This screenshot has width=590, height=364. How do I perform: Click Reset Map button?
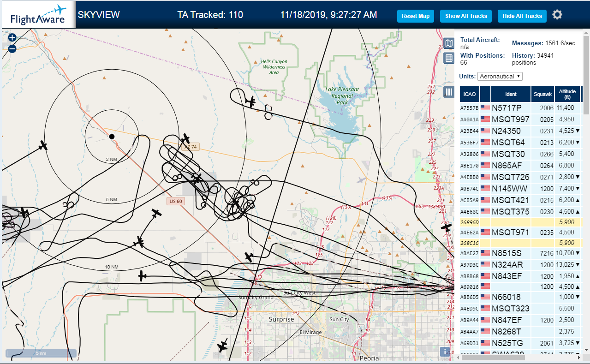415,16
